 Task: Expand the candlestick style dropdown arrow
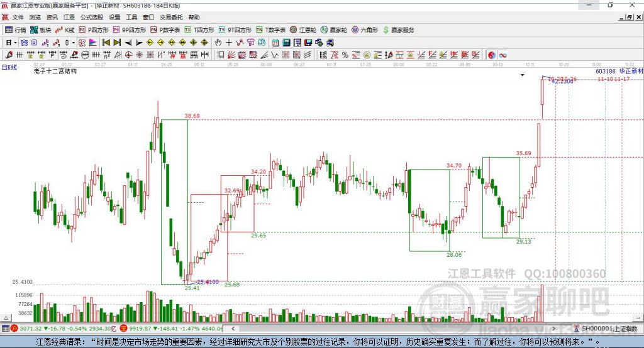[74, 43]
